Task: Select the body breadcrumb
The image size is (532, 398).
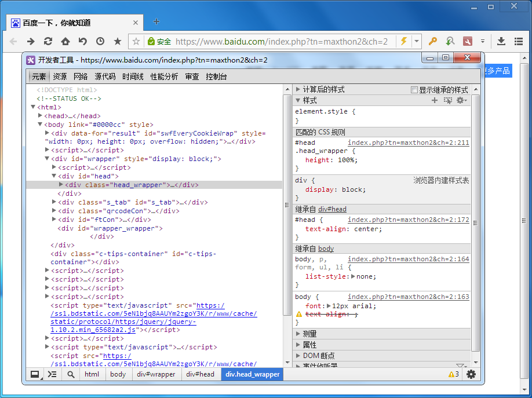Action: pos(118,374)
